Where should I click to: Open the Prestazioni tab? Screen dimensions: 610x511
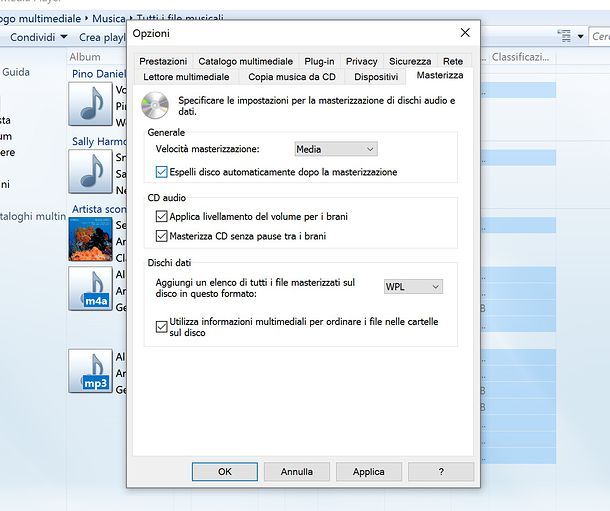(x=163, y=61)
